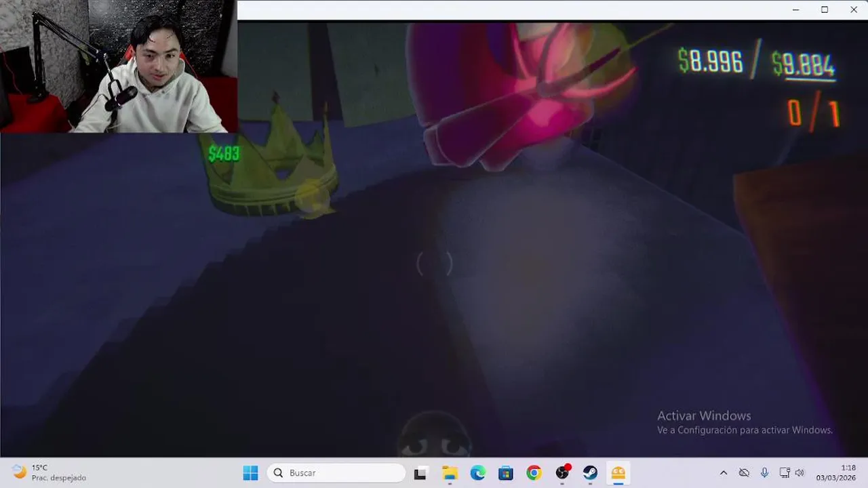This screenshot has height=488, width=868.
Task: Open Google Chrome from the taskbar
Action: pyautogui.click(x=534, y=472)
